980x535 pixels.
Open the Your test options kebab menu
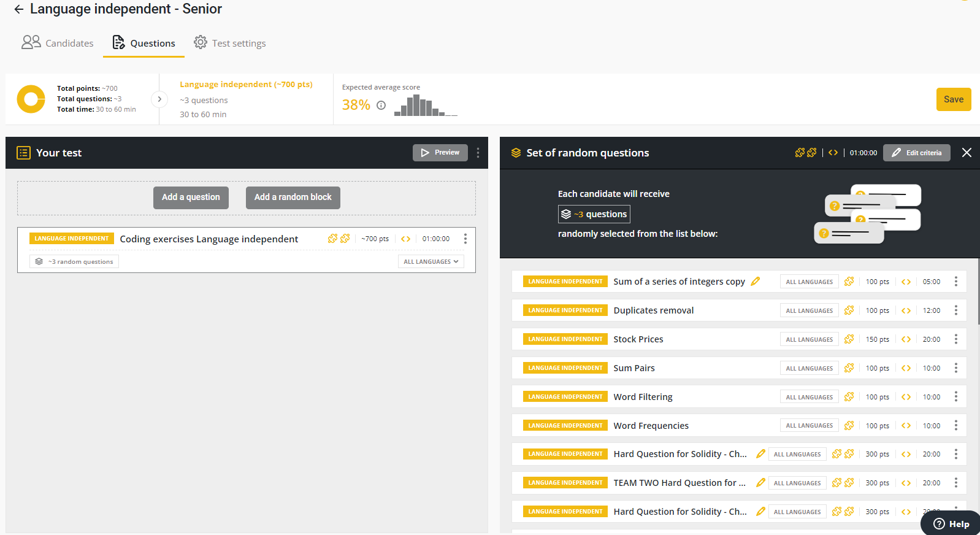coord(478,153)
